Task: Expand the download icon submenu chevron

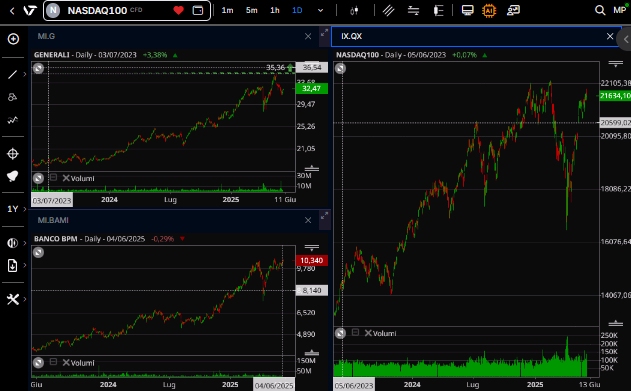Action: point(25,265)
